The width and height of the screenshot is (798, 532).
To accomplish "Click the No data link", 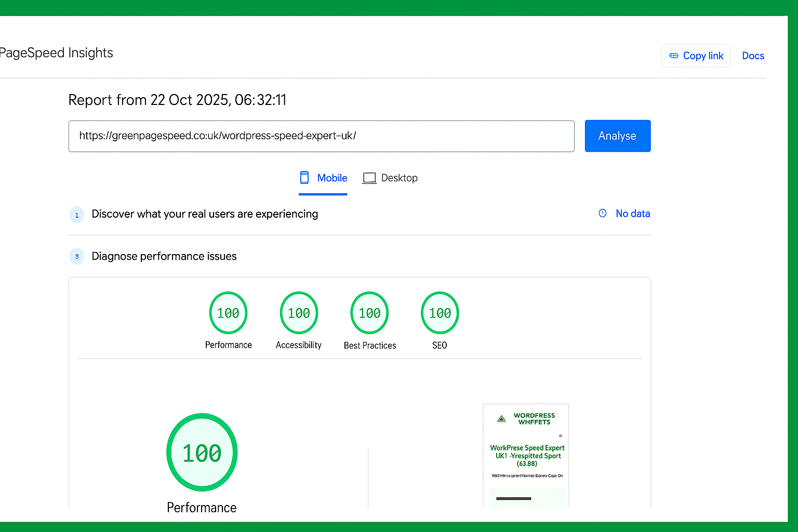I will (x=633, y=214).
